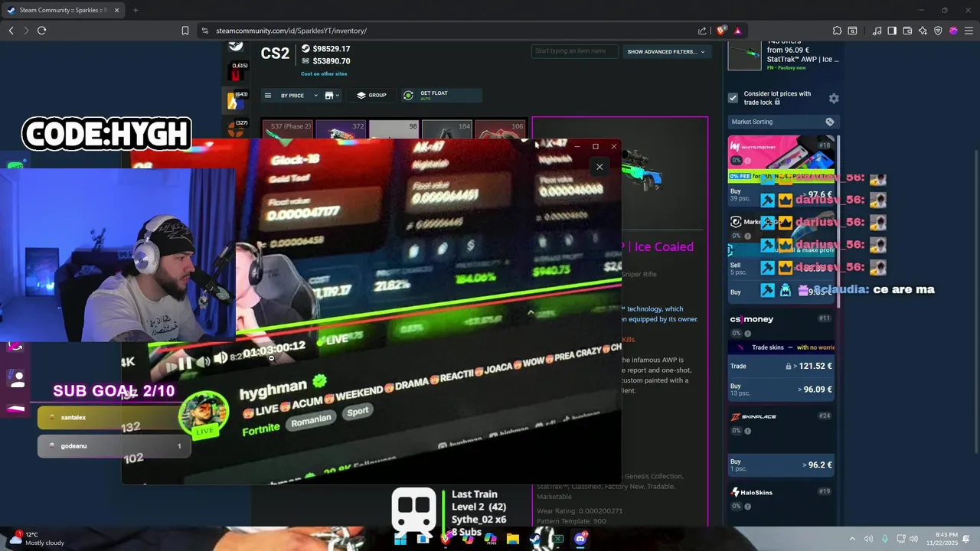Screen dimensions: 980x551
Task: Select the inventory item labeled 372
Action: point(341,130)
